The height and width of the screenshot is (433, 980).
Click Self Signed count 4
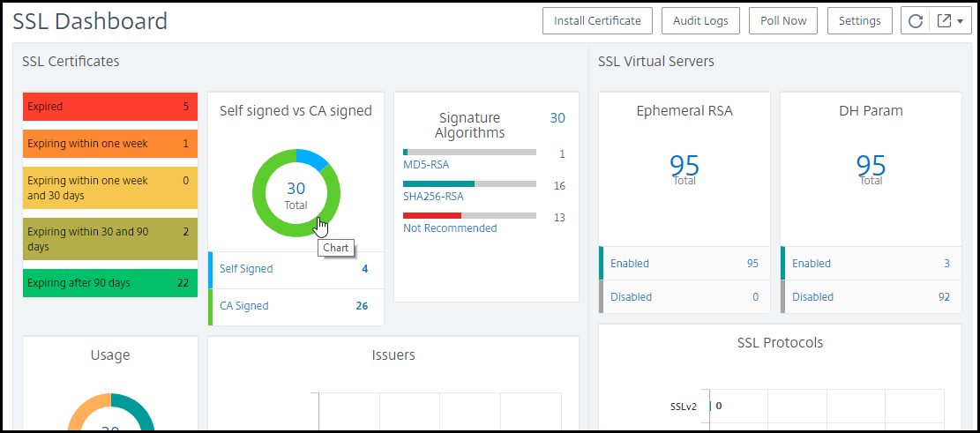[364, 269]
